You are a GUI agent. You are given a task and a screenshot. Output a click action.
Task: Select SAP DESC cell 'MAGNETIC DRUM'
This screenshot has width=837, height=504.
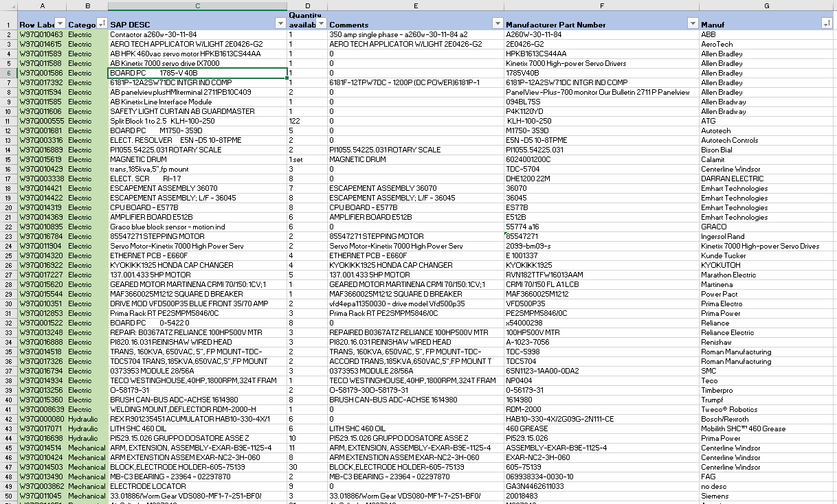[197, 159]
